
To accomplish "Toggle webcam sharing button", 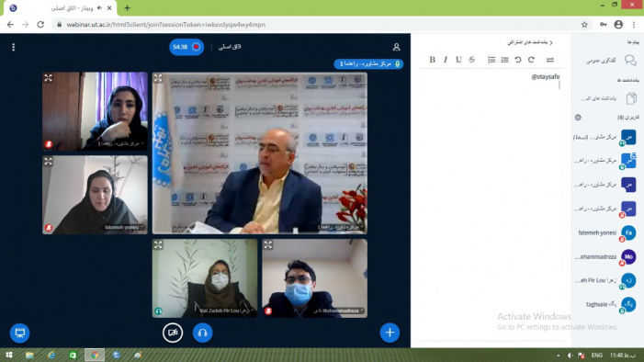I will 173,333.
